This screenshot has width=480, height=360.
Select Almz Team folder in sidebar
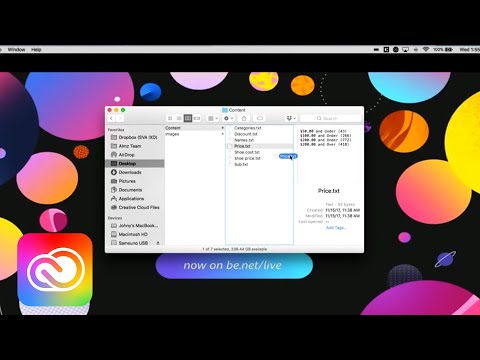coord(134,146)
